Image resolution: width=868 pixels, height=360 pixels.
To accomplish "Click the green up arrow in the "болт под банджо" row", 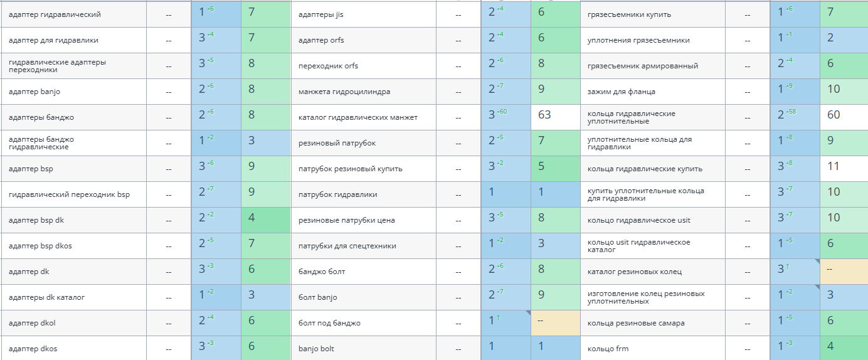I will click(x=498, y=319).
